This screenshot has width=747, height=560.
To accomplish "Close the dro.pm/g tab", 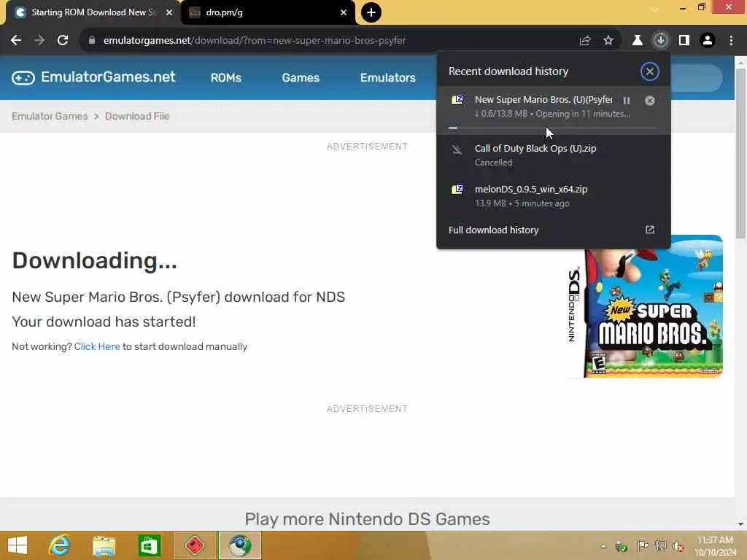I will (x=344, y=12).
